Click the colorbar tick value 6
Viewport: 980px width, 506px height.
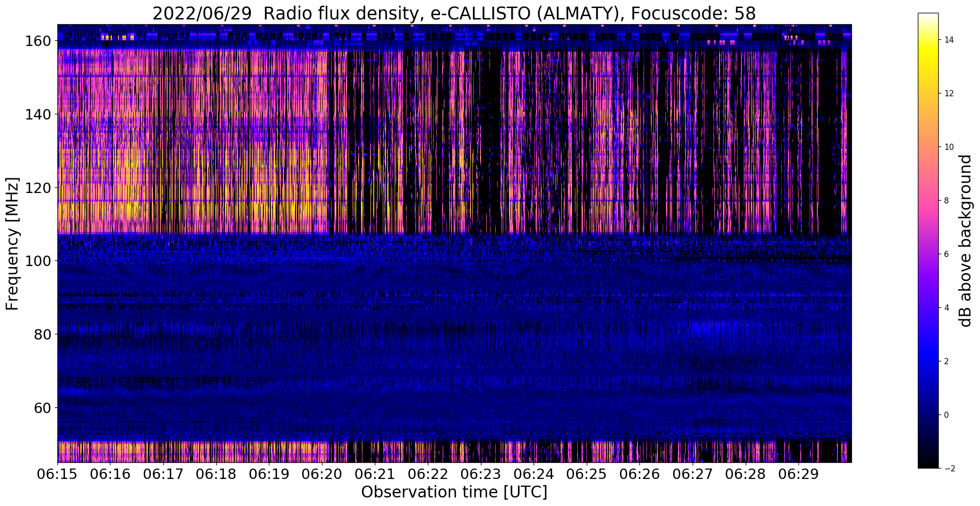(x=947, y=254)
